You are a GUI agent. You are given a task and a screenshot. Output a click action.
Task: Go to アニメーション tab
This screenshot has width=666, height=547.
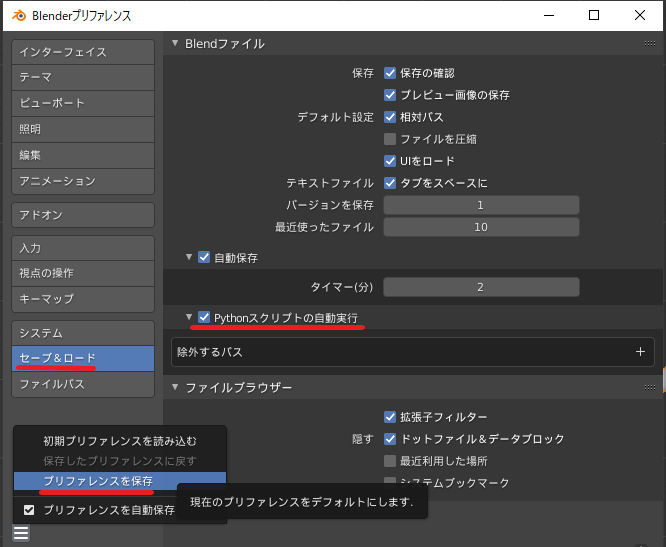click(83, 181)
